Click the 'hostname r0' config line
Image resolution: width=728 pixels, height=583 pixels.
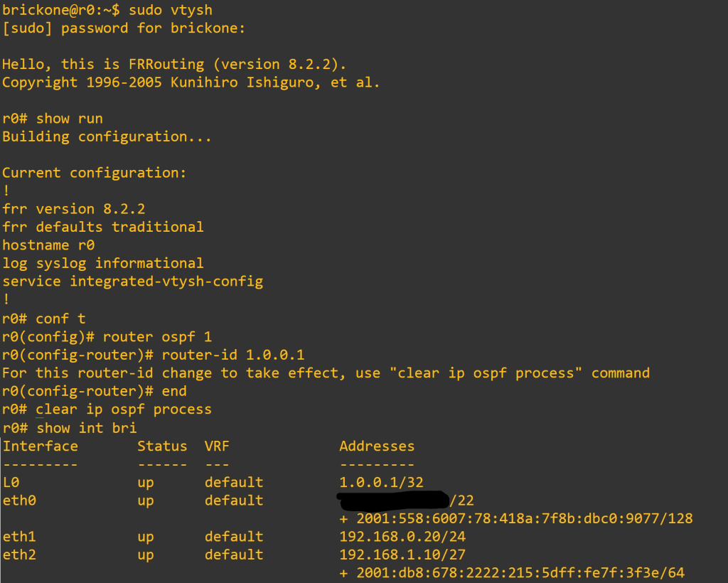pos(48,245)
